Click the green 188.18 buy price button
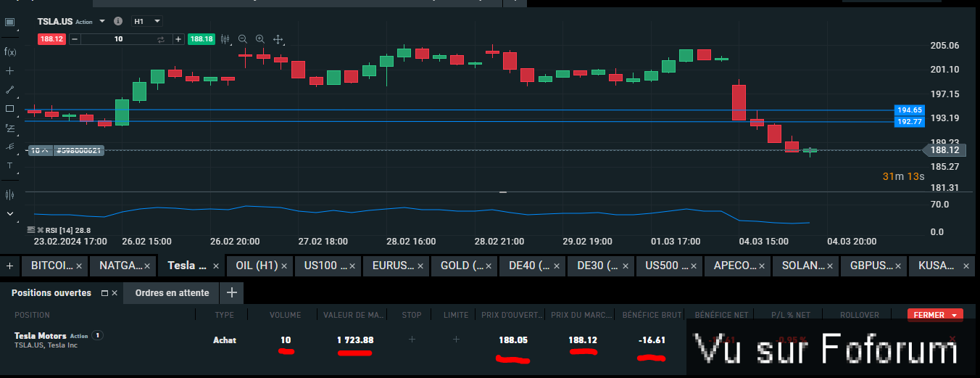 (201, 39)
